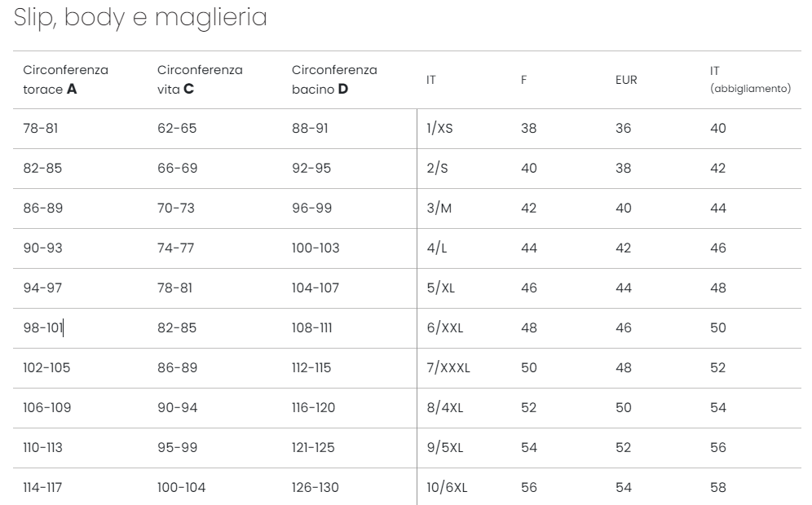
Task: Click the 7/XXXL size cell
Action: [x=448, y=368]
